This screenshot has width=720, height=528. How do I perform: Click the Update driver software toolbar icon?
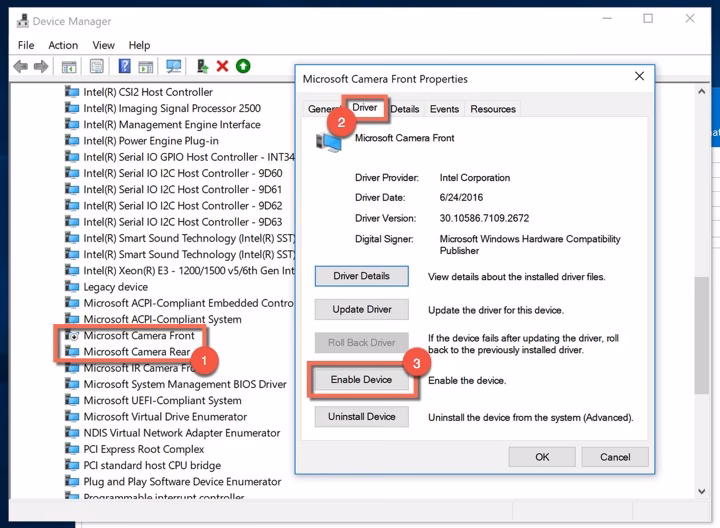tap(202, 67)
